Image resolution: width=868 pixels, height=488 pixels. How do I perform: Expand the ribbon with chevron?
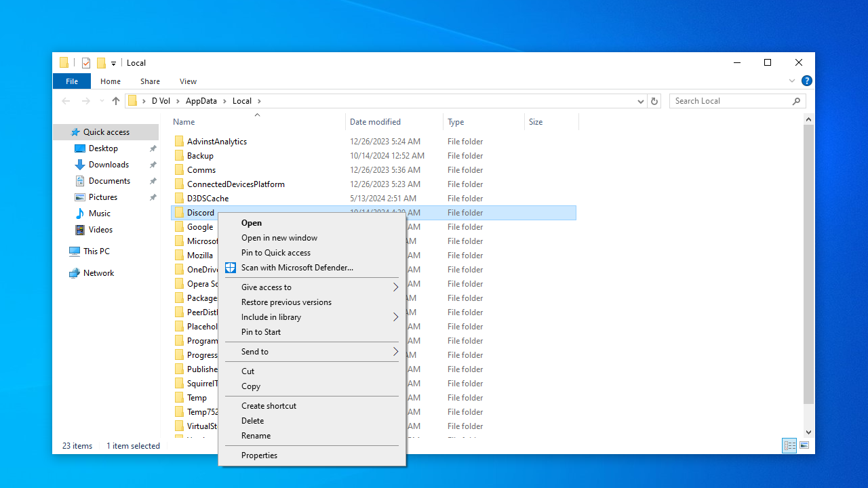(x=792, y=81)
